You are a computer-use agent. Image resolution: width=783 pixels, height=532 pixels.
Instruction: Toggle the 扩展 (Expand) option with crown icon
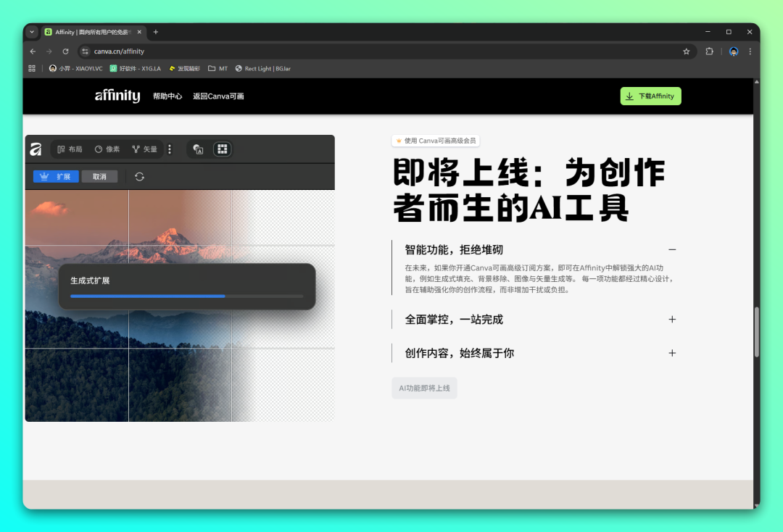(x=56, y=176)
